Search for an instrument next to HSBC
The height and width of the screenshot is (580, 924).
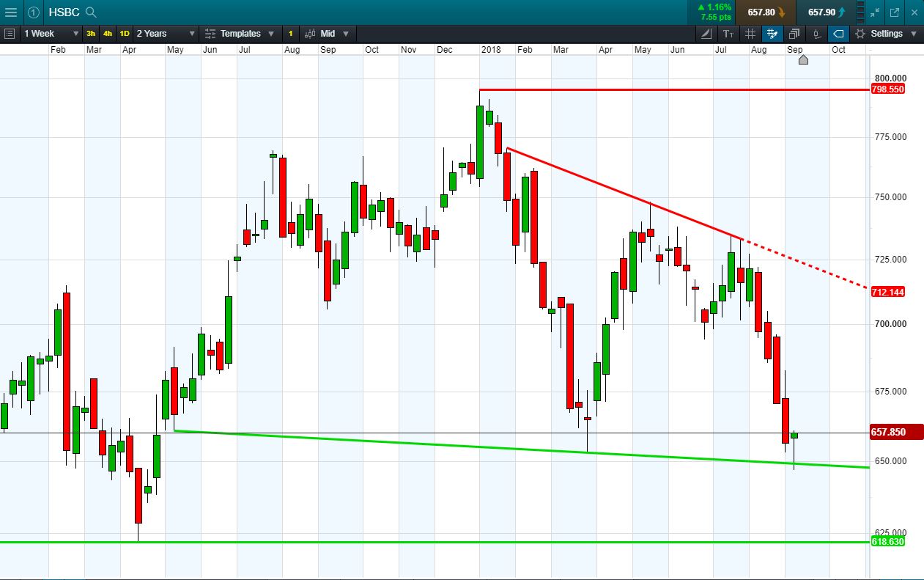(x=91, y=12)
